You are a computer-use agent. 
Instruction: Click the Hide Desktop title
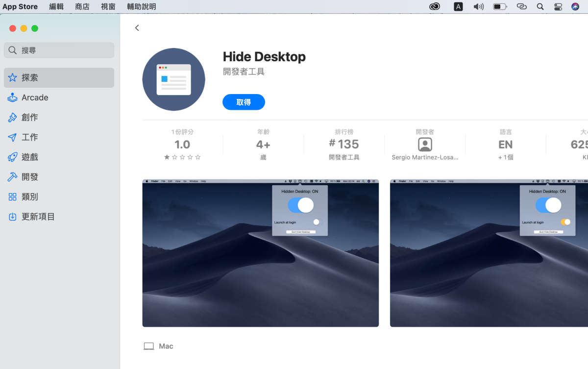(x=264, y=57)
